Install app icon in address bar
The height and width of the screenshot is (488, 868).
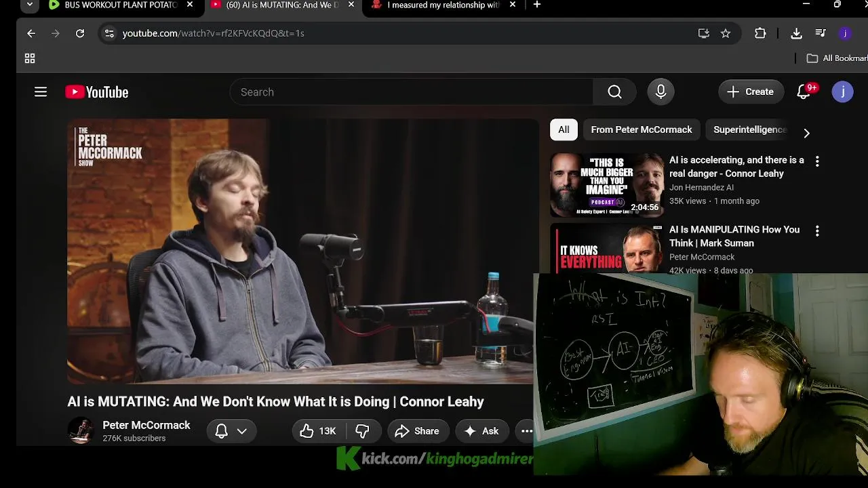[x=704, y=33]
